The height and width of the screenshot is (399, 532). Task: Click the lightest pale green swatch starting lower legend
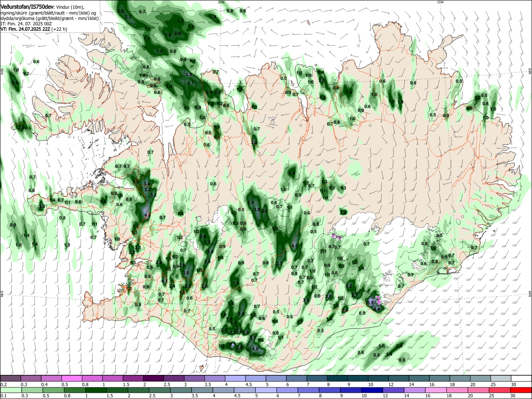tap(11, 390)
